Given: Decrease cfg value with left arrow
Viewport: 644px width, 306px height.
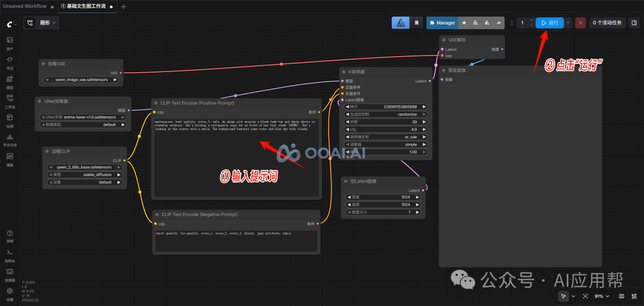Looking at the screenshot, I should tap(348, 129).
